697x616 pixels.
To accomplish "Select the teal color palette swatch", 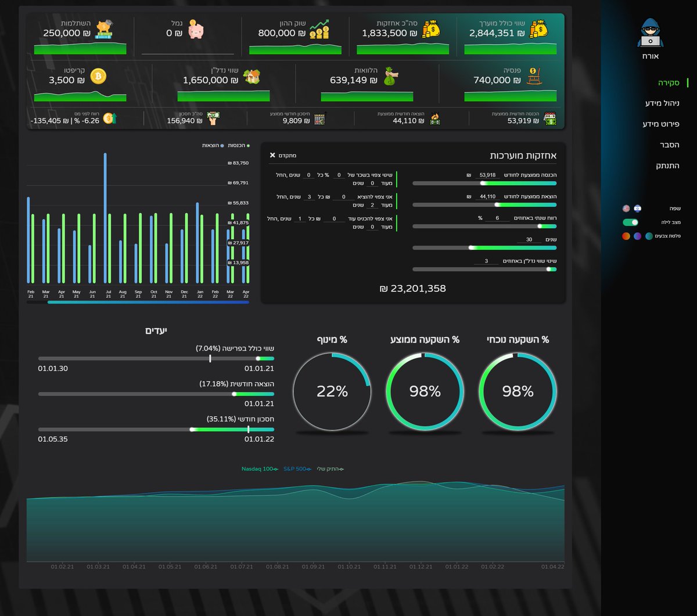I will (x=649, y=236).
